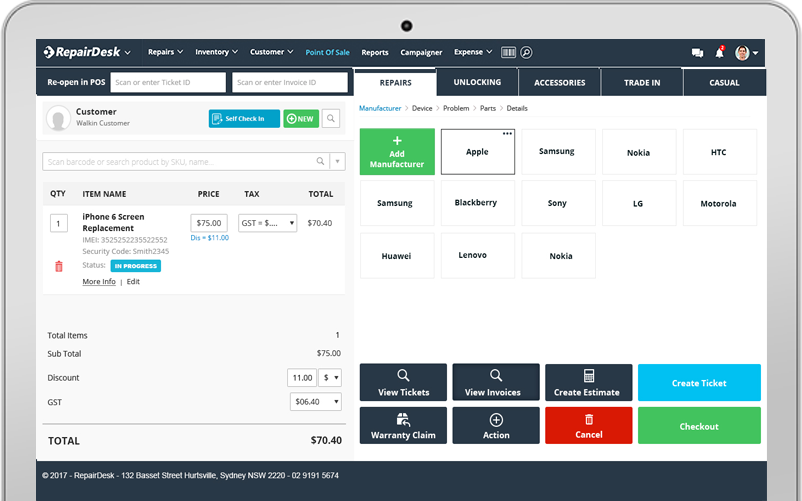Click the green Checkout button
This screenshot has height=501, width=802.
(x=699, y=425)
